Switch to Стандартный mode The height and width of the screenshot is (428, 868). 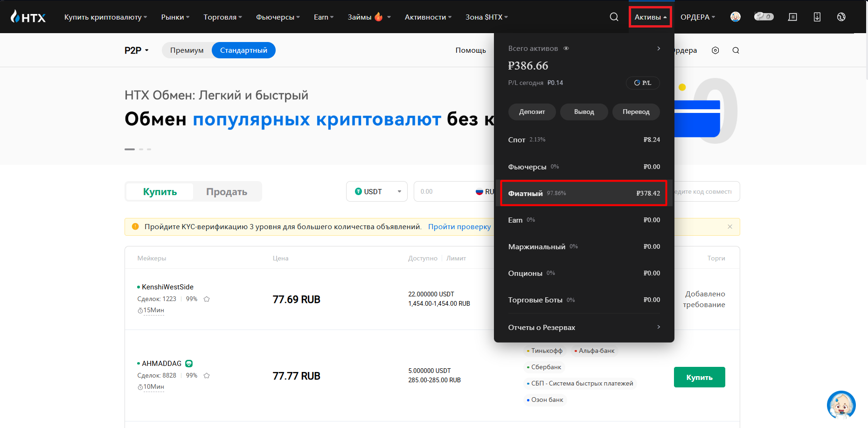(243, 50)
